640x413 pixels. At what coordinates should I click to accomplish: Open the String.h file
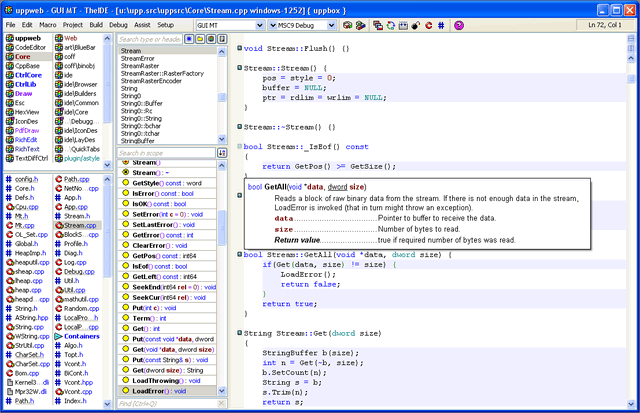tap(26, 309)
